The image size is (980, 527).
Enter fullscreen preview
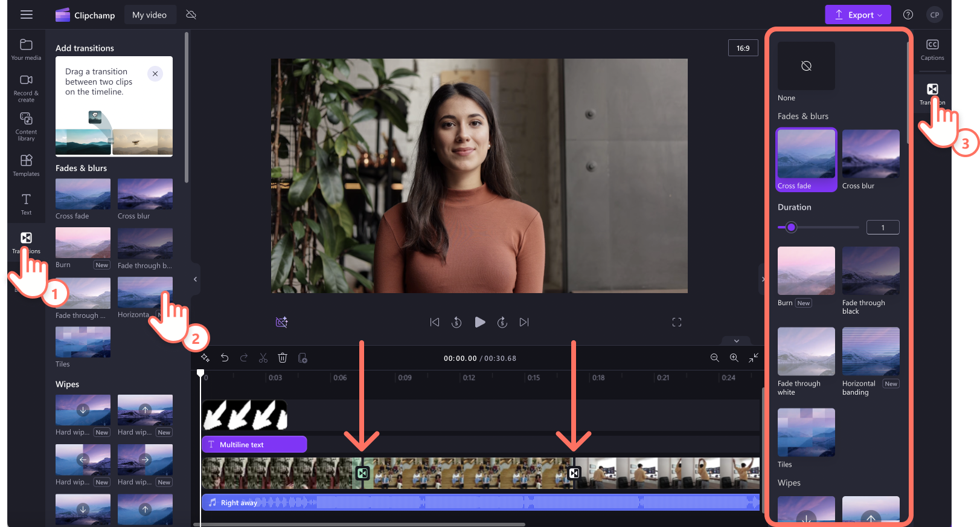pyautogui.click(x=677, y=322)
